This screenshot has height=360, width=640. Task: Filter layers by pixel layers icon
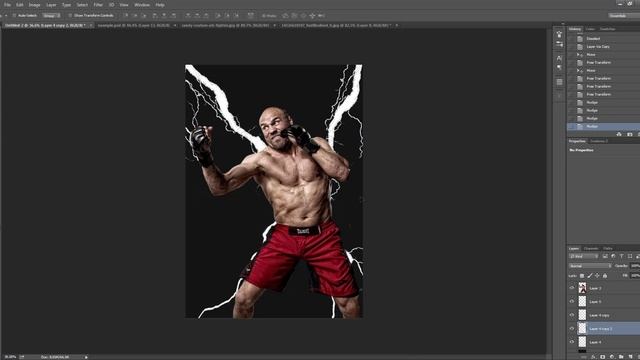[605, 256]
